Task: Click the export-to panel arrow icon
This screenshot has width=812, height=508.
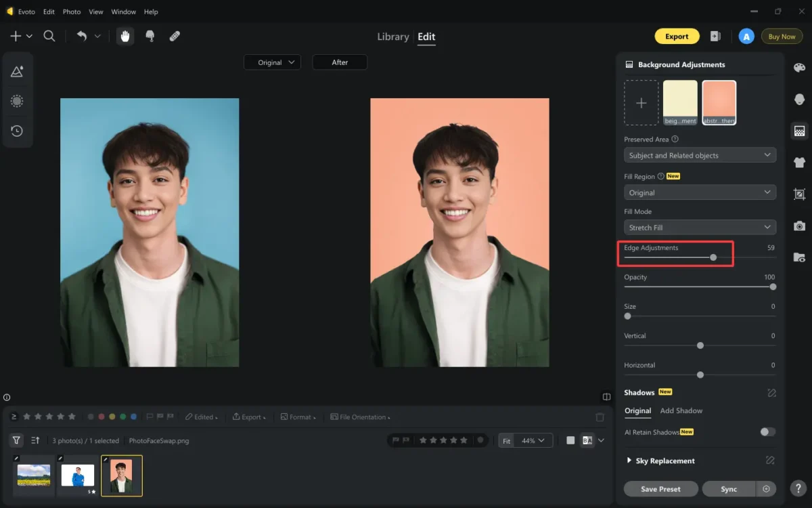Action: pyautogui.click(x=715, y=37)
